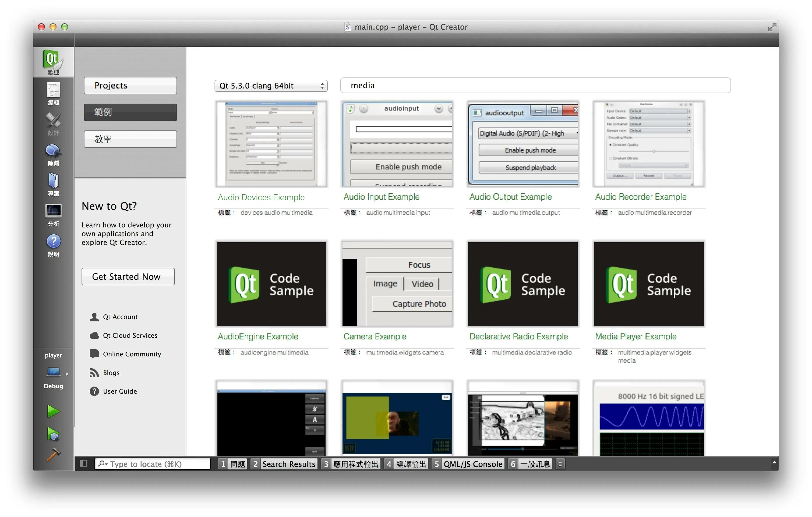
Task: Switch to the Debug (除錯) mode
Action: [x=53, y=154]
